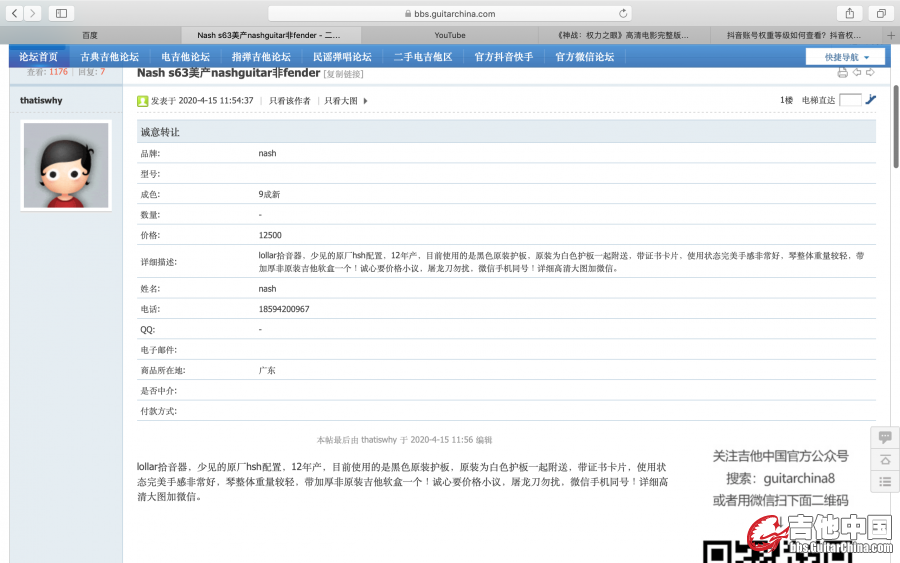Screen dimensions: 900x563
Task: Click the return to list icon
Action: (884, 482)
